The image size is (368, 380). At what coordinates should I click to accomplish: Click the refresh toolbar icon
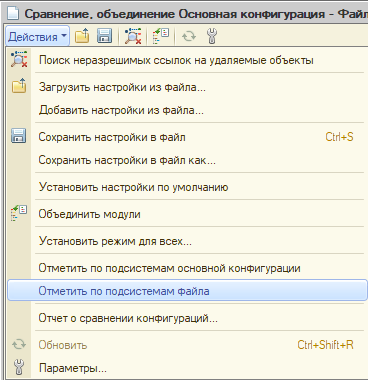point(189,36)
